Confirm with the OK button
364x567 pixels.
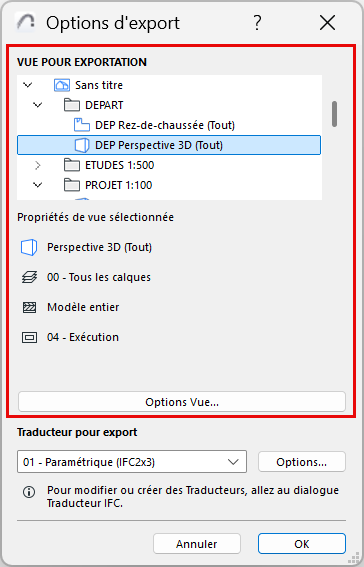(302, 543)
